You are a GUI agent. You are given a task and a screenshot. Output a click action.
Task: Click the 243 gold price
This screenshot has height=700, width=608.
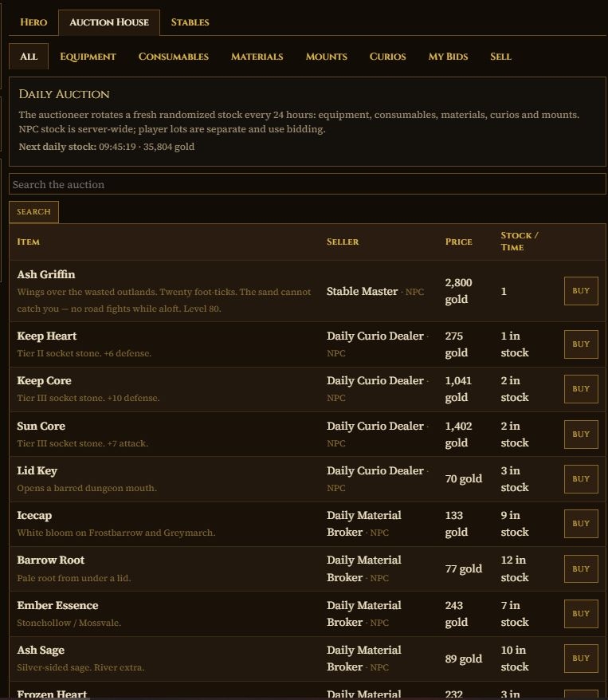457,614
